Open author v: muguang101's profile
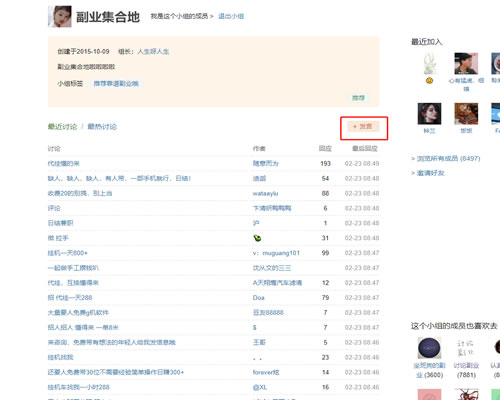 [276, 253]
